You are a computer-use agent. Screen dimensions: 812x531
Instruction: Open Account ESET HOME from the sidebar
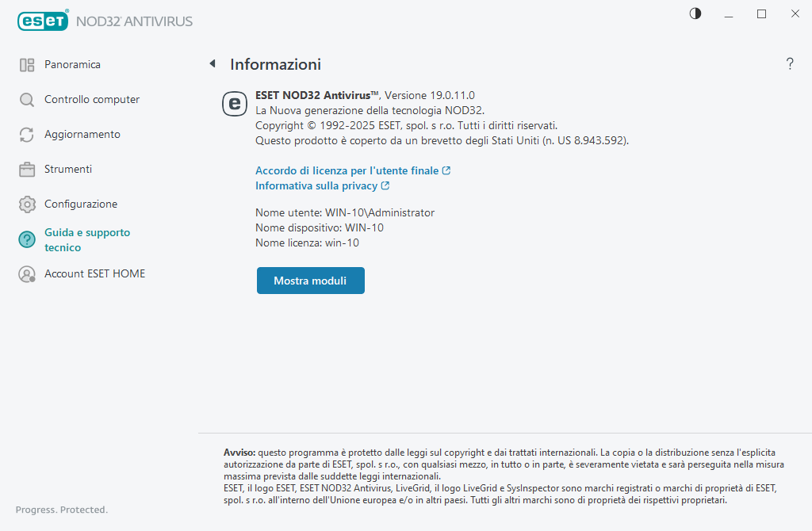[95, 273]
